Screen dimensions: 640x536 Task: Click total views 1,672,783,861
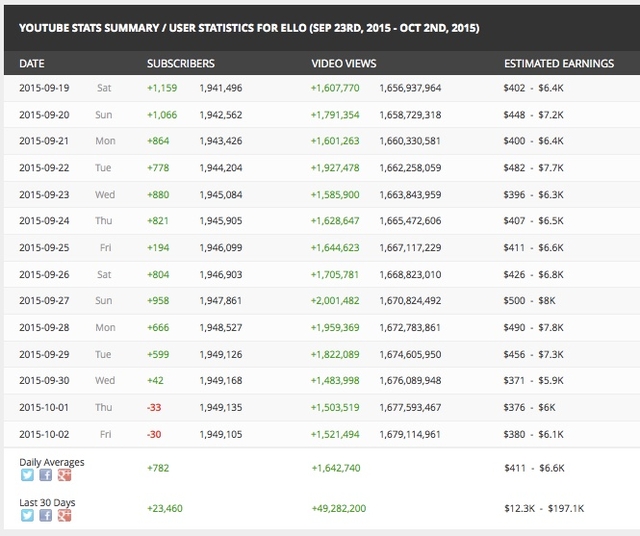coord(410,327)
